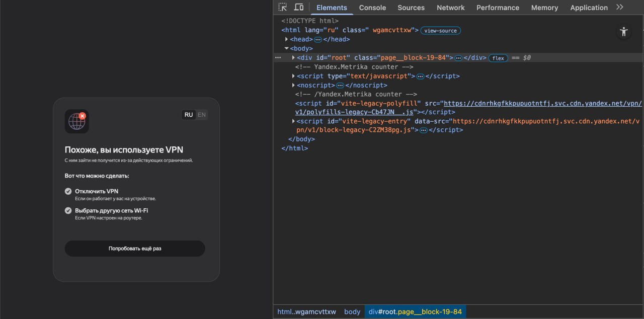This screenshot has height=319, width=644.
Task: Switch to the Network tab
Action: (450, 8)
